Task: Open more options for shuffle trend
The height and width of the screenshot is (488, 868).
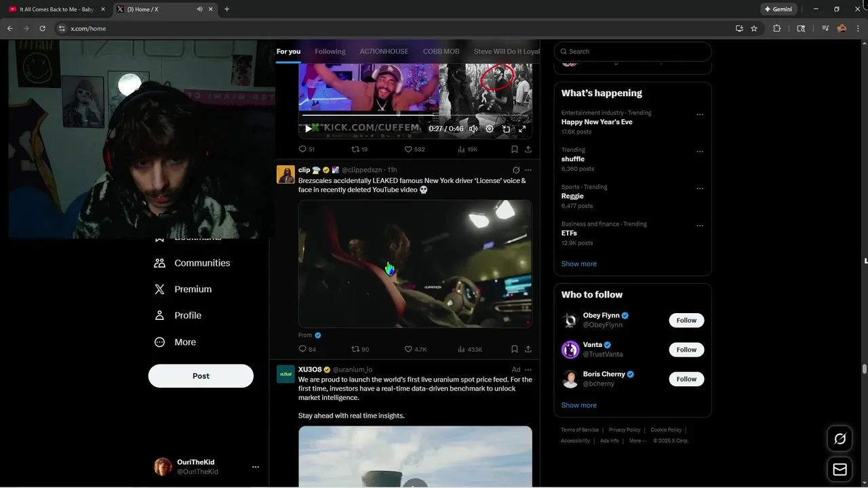Action: (700, 152)
